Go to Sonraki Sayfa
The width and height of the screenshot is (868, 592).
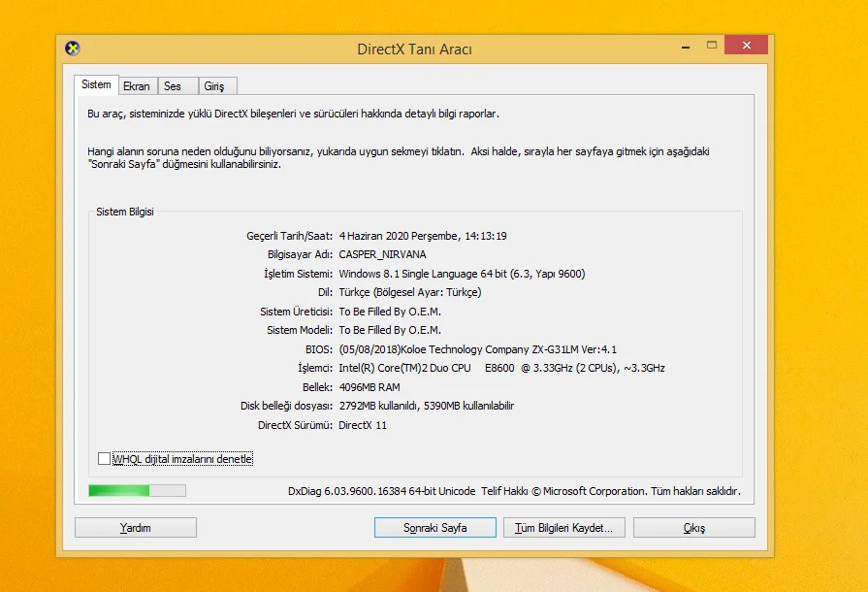click(x=435, y=528)
